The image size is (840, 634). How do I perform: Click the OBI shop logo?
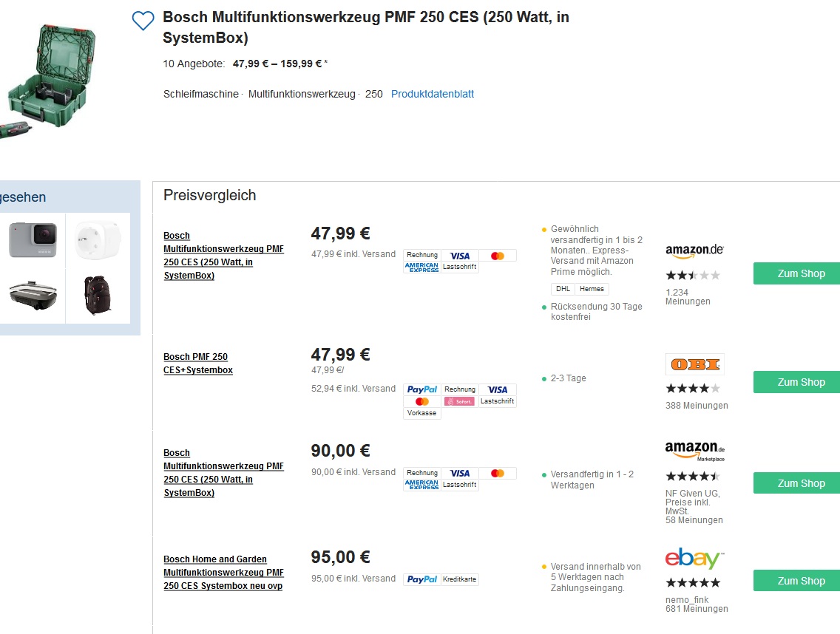(x=694, y=364)
